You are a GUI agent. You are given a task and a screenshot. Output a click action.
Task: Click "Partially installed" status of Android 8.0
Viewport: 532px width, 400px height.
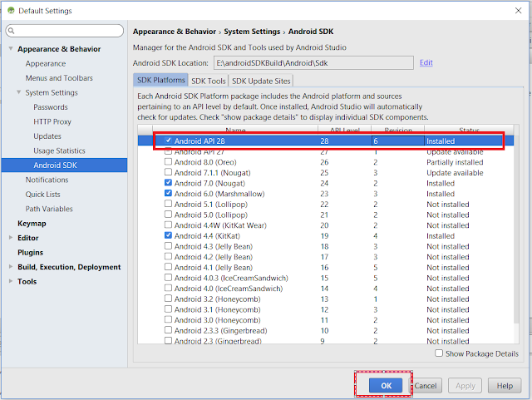tap(455, 162)
